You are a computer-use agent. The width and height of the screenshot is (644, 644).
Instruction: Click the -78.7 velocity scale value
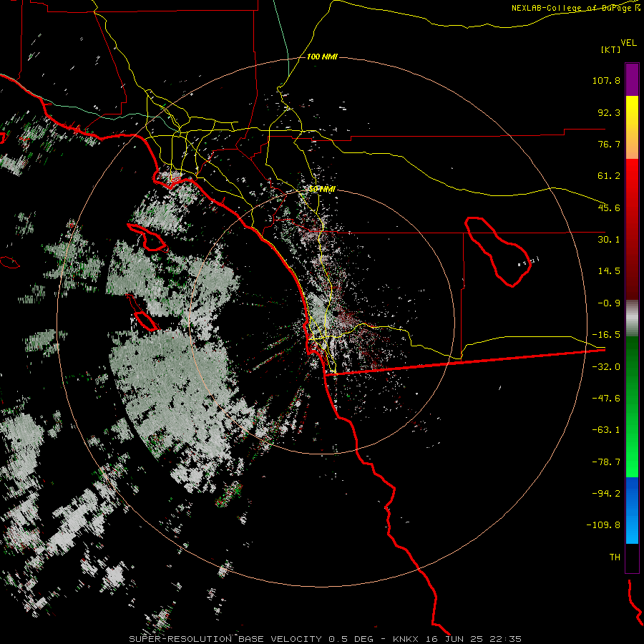click(606, 462)
